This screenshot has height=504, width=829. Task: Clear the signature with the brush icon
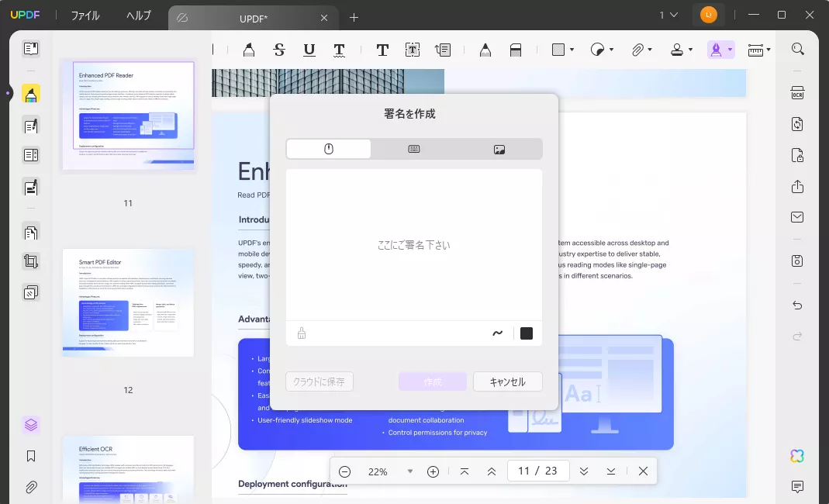(x=302, y=333)
